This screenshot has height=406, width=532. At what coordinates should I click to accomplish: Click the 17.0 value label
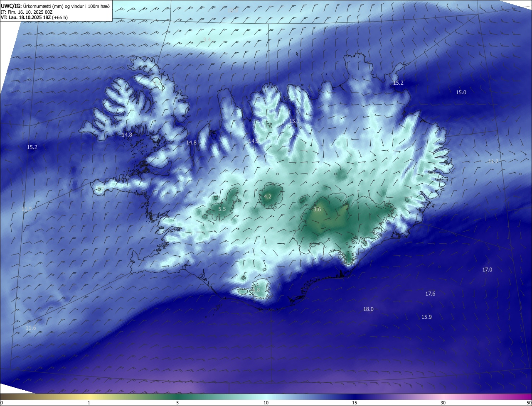(x=487, y=270)
